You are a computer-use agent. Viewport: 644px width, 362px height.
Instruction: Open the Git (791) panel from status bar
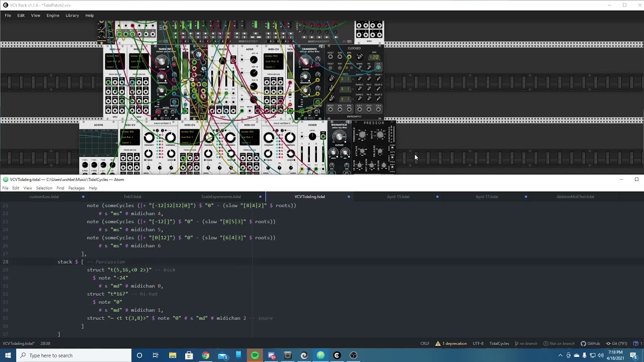click(616, 343)
